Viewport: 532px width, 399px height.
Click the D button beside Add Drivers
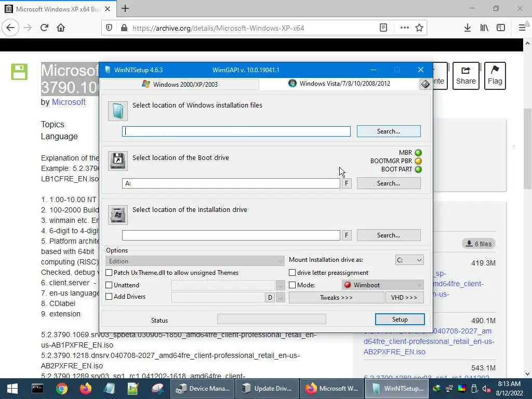coord(270,298)
